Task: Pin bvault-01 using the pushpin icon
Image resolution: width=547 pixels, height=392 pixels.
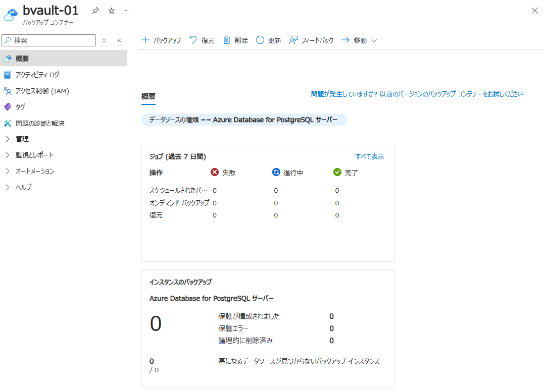Action: coord(95,11)
